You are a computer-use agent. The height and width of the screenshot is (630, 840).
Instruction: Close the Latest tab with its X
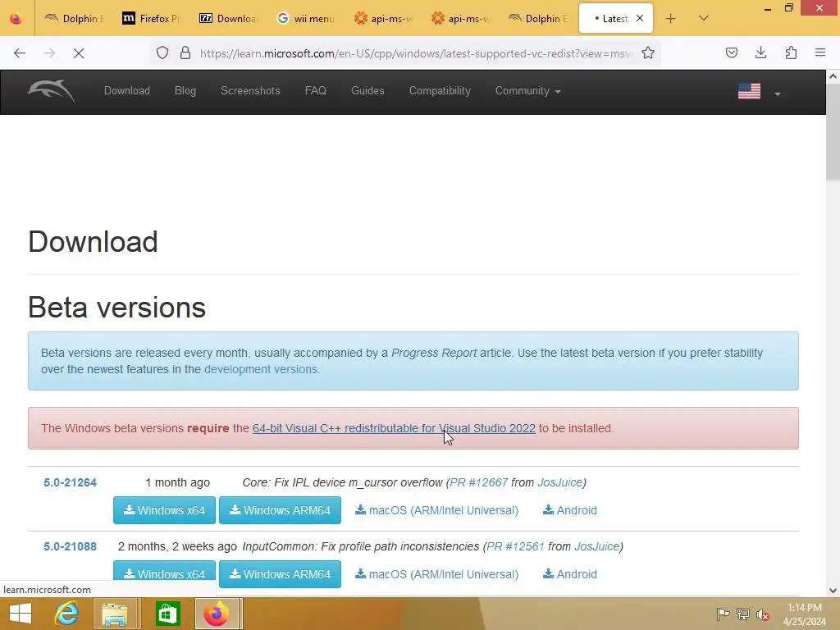640,18
